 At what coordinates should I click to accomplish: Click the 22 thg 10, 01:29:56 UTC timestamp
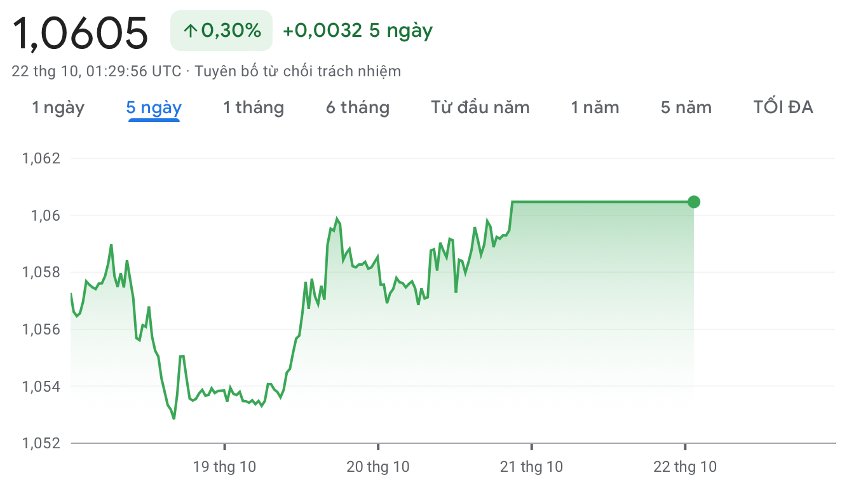97,71
